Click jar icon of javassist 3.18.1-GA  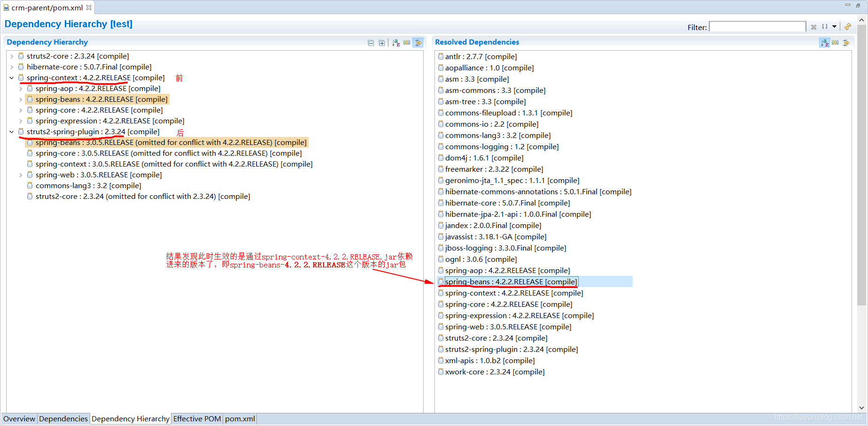point(441,236)
